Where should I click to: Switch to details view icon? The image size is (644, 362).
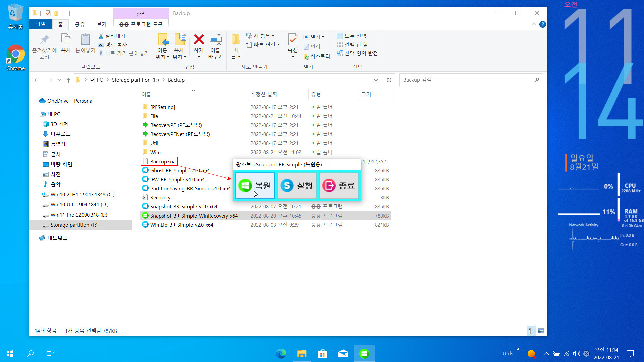pos(532,331)
